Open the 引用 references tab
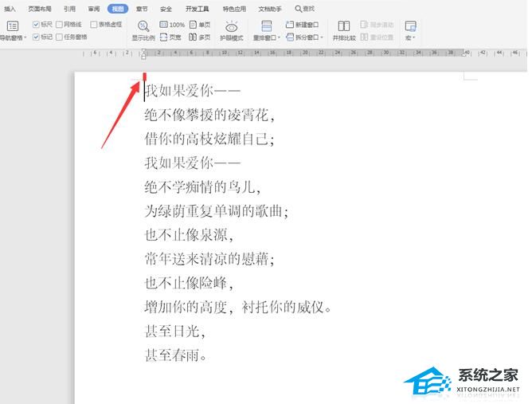Image resolution: width=532 pixels, height=404 pixels. click(x=69, y=9)
